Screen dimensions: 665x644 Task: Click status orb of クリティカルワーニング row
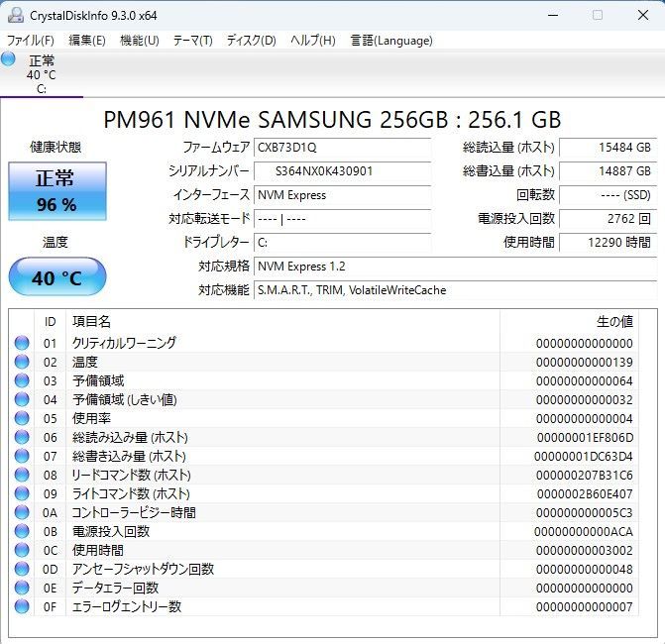22,343
